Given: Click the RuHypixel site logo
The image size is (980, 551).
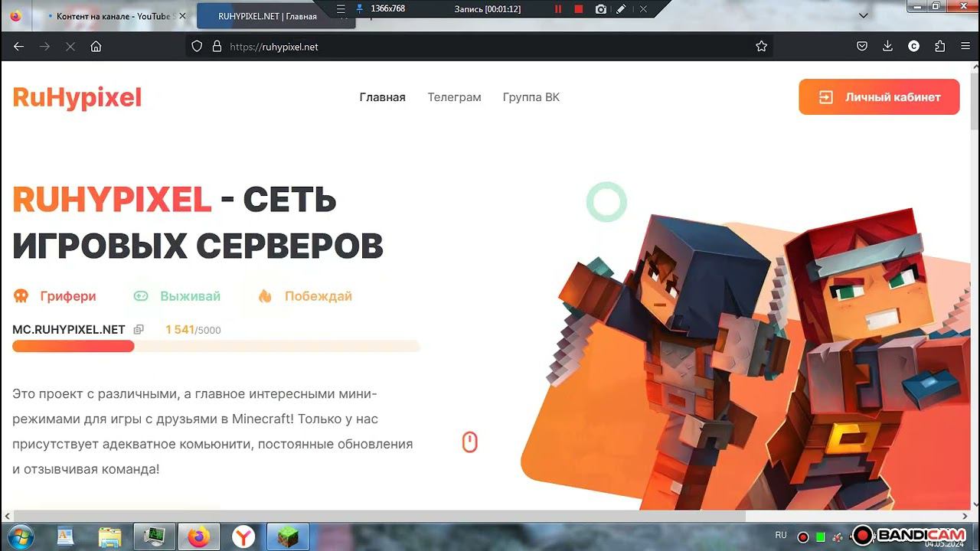Looking at the screenshot, I should [x=77, y=97].
